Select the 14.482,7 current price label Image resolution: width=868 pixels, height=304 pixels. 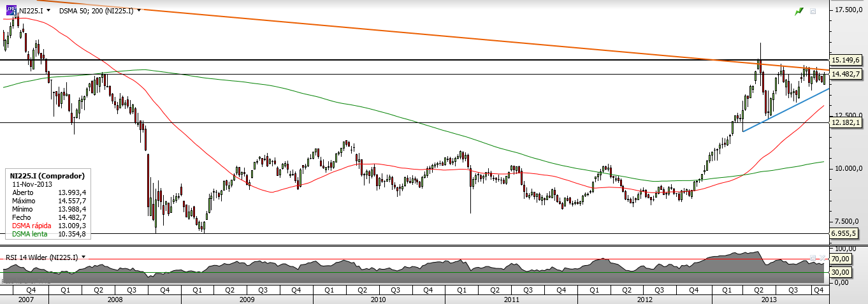[x=847, y=74]
